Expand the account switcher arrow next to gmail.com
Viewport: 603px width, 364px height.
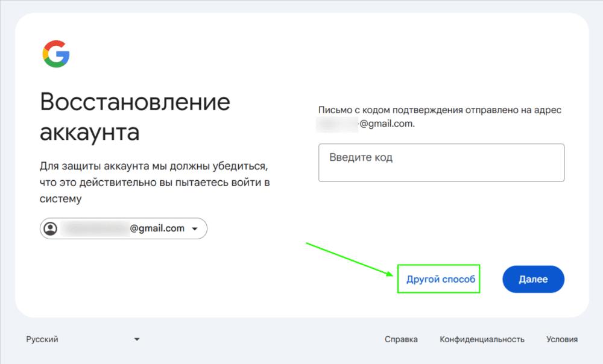tap(195, 228)
